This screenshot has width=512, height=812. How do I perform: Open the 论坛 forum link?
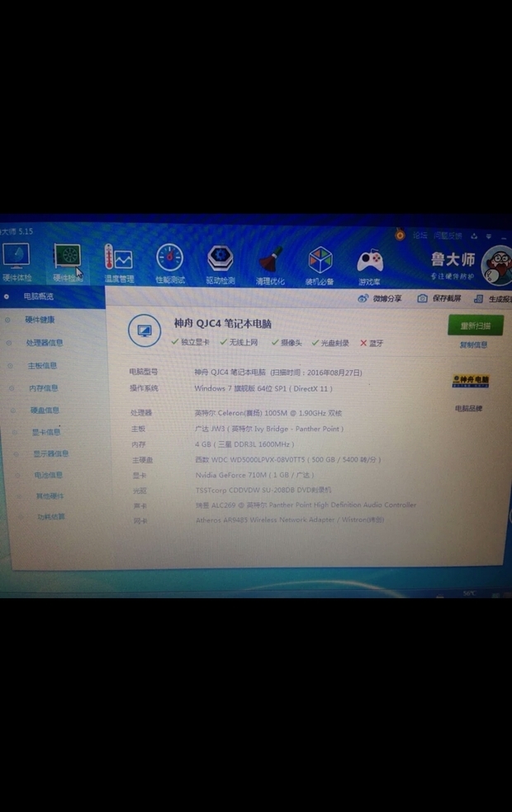pyautogui.click(x=420, y=235)
